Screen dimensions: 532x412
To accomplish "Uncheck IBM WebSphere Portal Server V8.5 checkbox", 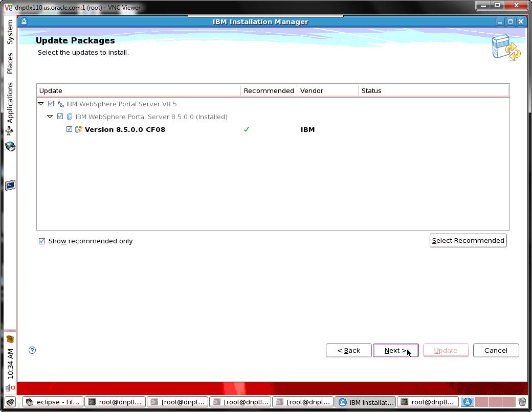I will [x=51, y=104].
